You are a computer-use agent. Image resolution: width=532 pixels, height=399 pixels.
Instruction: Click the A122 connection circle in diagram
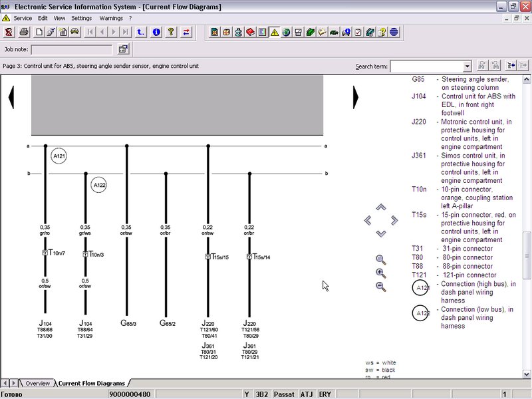point(99,185)
